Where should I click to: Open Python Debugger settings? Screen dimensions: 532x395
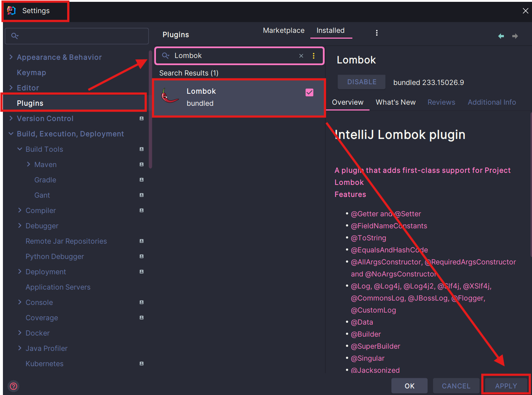[55, 256]
